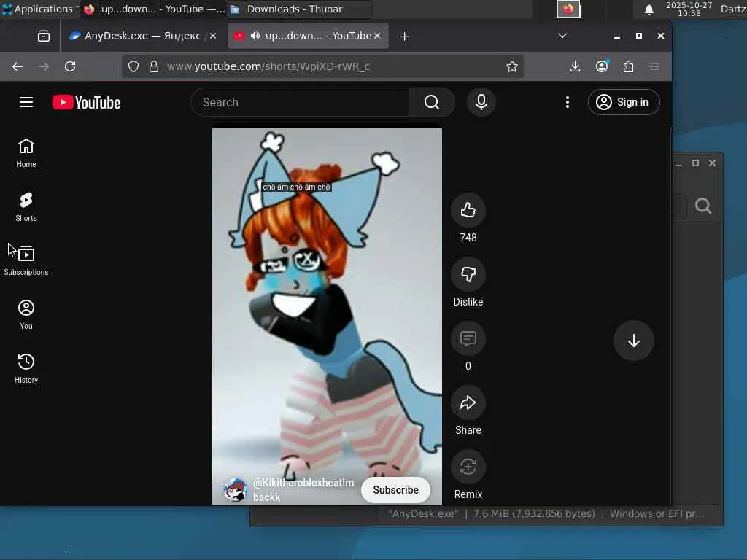Open the You section
The width and height of the screenshot is (747, 560).
coord(26,314)
